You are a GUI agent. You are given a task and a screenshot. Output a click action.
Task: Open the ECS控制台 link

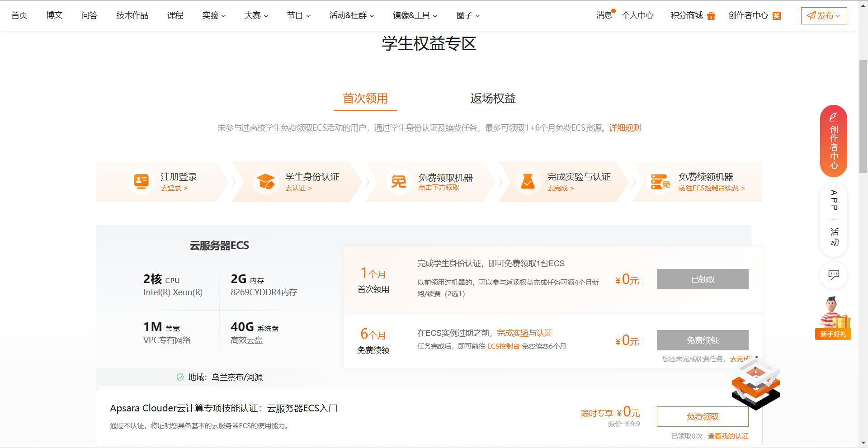[x=503, y=346]
